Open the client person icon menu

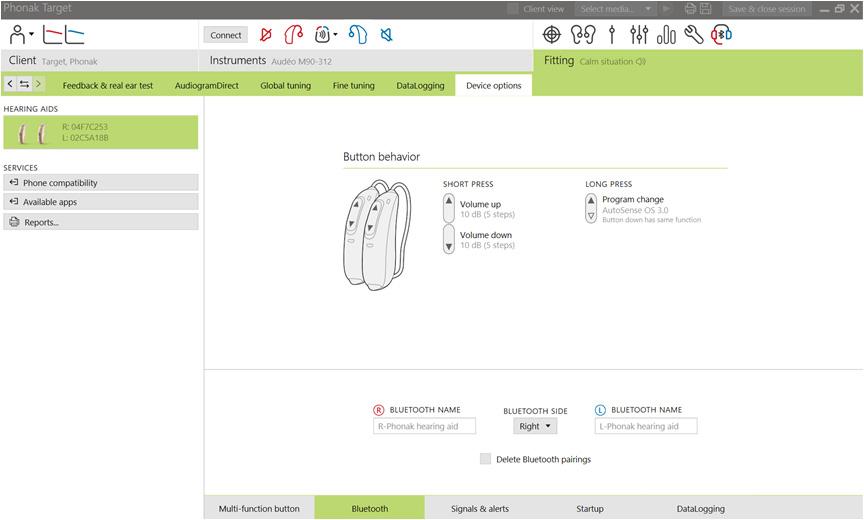point(18,35)
